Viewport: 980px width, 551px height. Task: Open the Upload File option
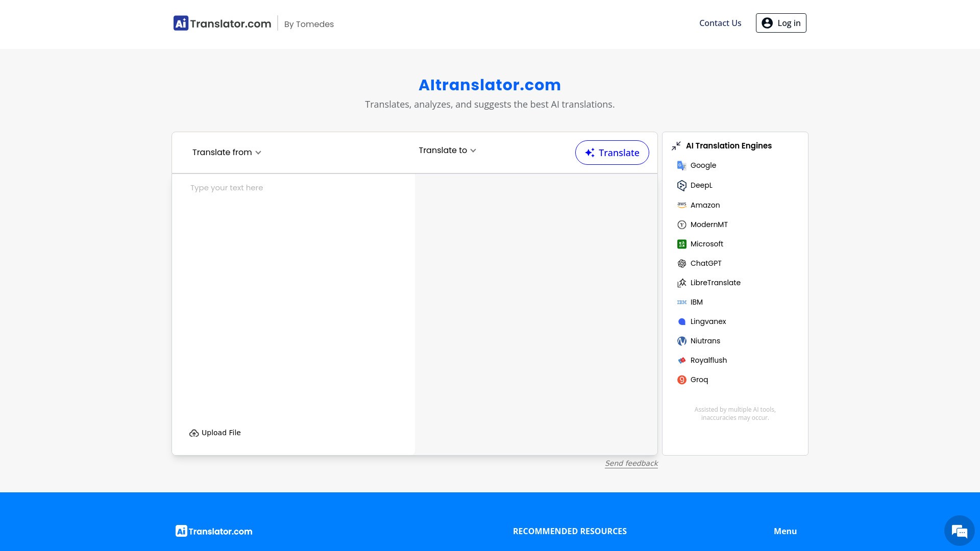click(215, 433)
